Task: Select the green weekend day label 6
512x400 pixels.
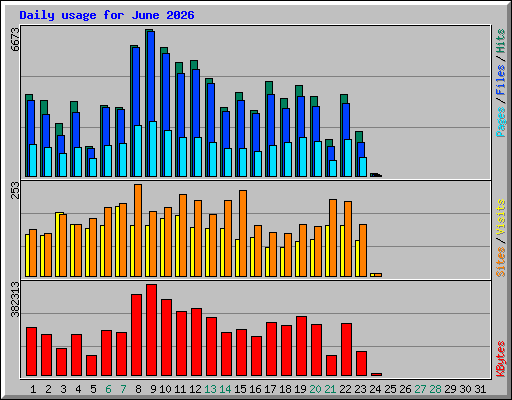Action: [x=108, y=389]
